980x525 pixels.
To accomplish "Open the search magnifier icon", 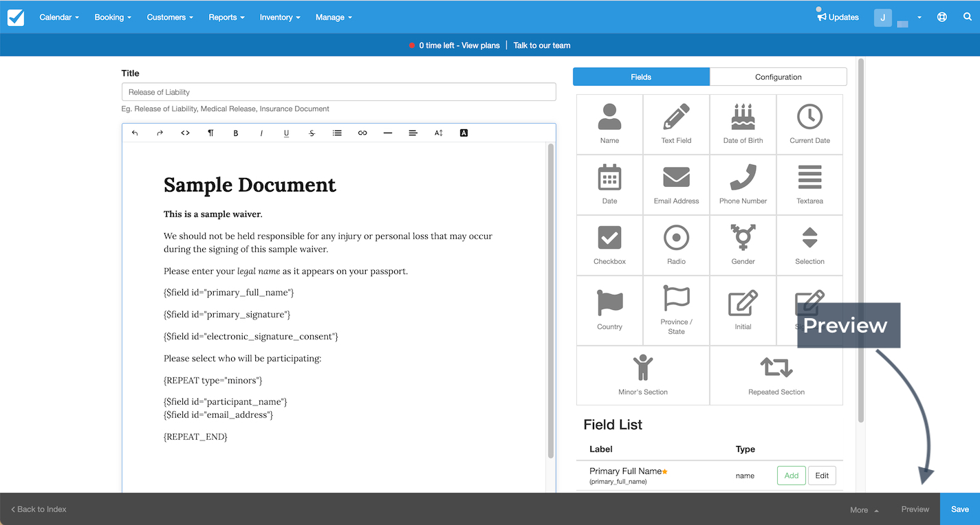I will point(968,17).
